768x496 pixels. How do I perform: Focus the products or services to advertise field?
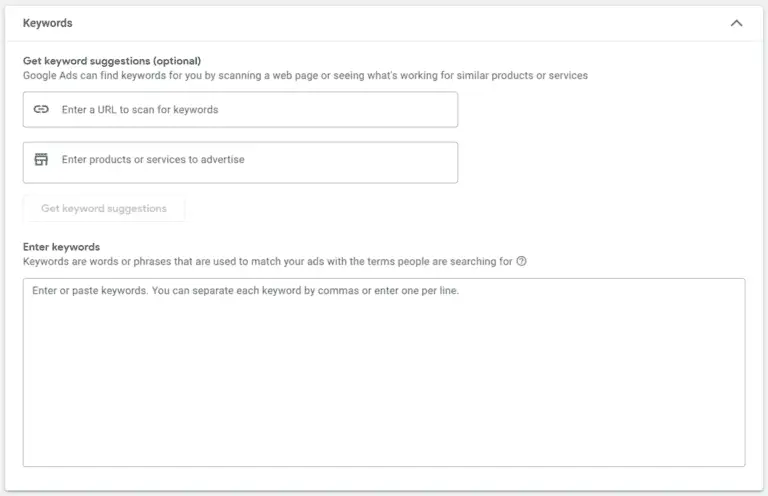pyautogui.click(x=240, y=163)
